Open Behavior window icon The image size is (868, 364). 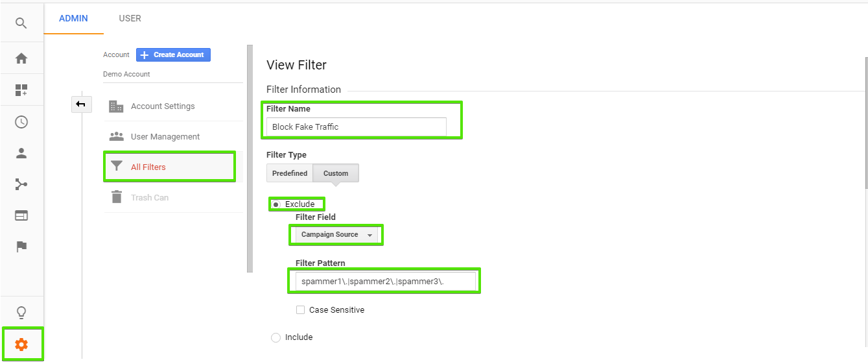point(21,215)
